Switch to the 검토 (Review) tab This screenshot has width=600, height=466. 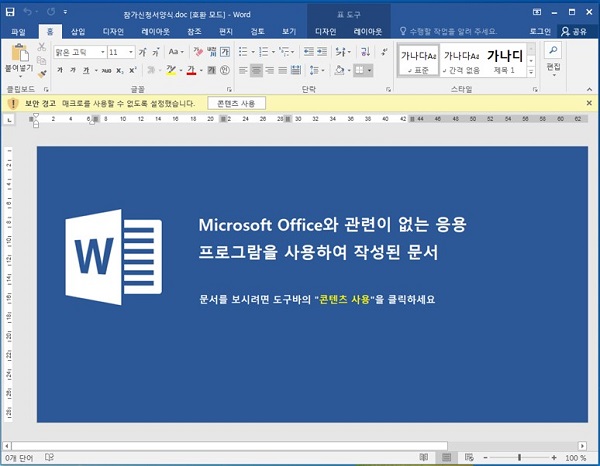(x=258, y=32)
